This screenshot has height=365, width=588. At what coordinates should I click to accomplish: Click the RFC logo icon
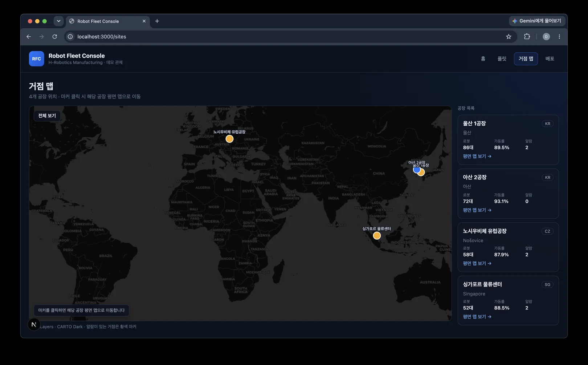point(36,59)
